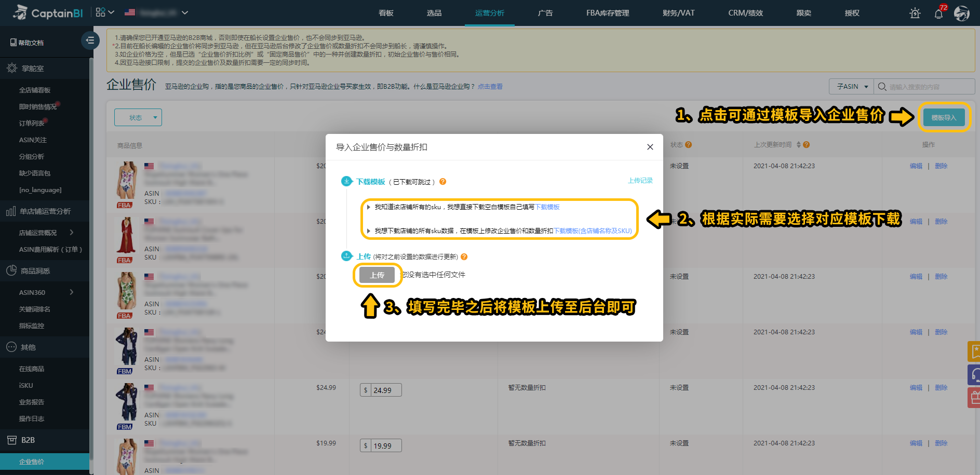This screenshot has height=475, width=980.
Task: Expand the ASIN360 submenu arrow
Action: point(72,292)
